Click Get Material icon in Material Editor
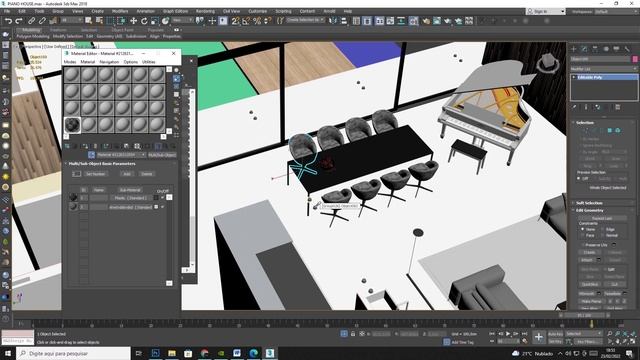 (67, 146)
